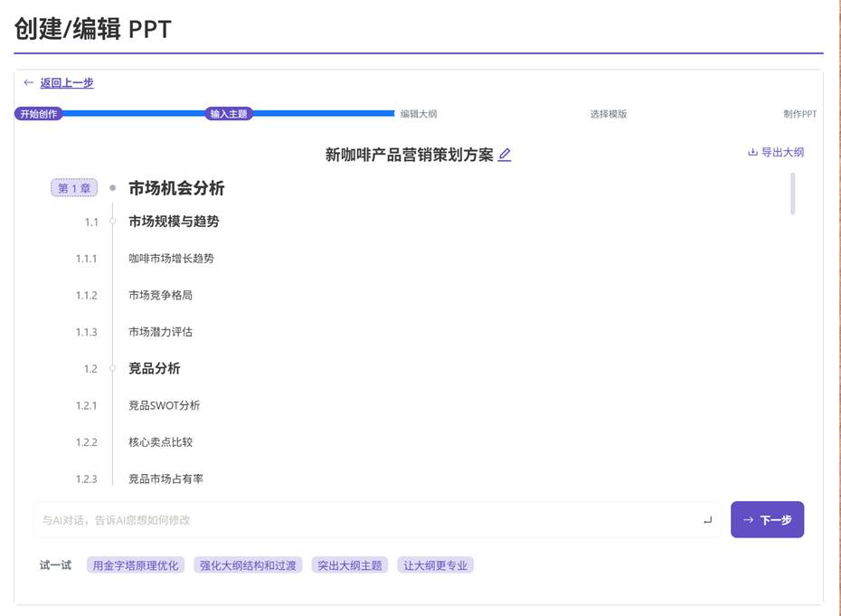The width and height of the screenshot is (841, 616).
Task: Open the 返回上一步 link
Action: click(x=65, y=82)
